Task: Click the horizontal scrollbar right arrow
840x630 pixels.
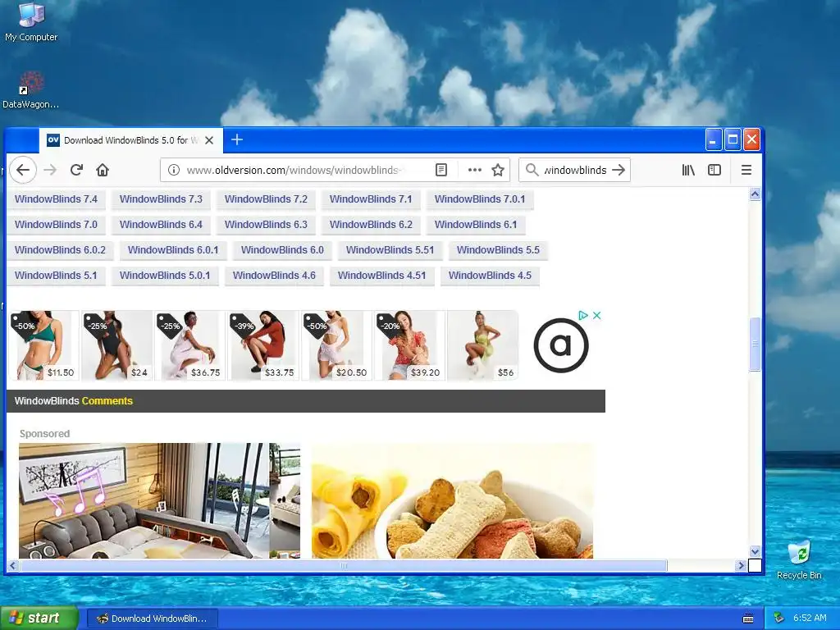Action: click(x=741, y=565)
